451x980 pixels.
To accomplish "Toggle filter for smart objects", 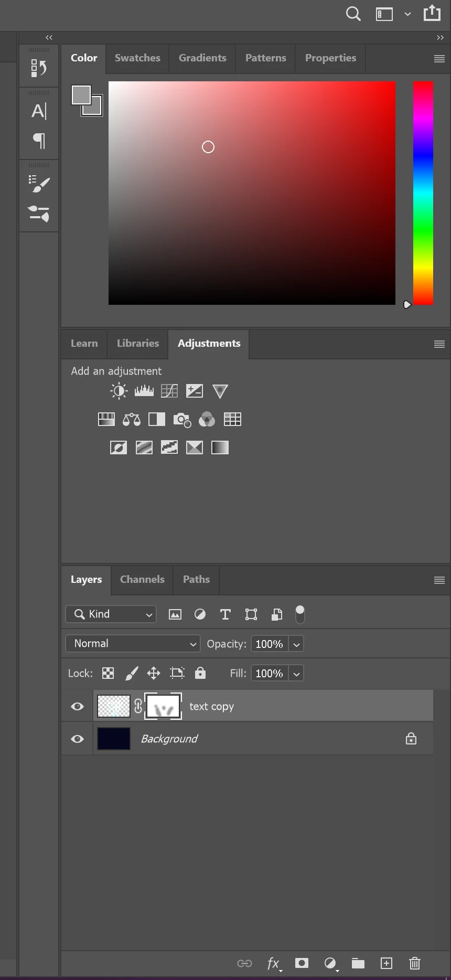I will [276, 614].
